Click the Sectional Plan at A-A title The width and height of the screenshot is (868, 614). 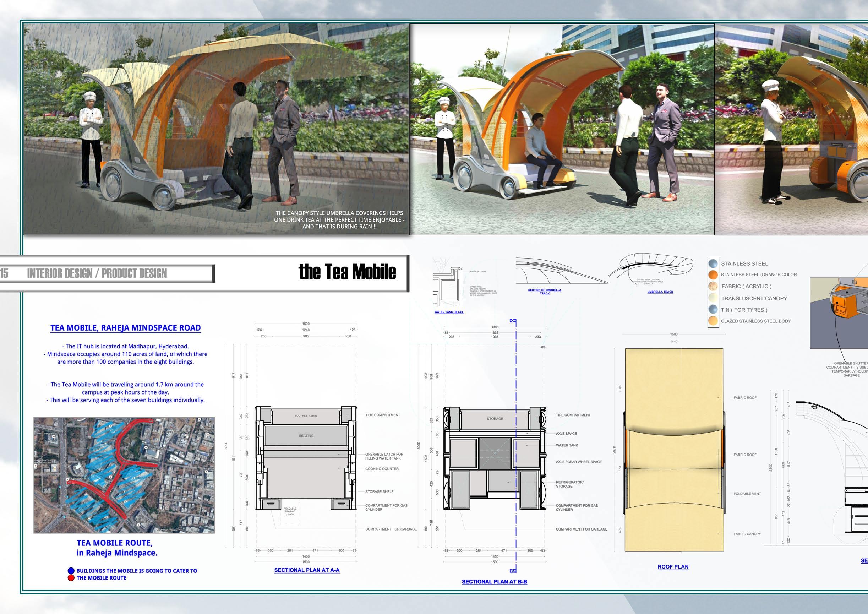tap(307, 570)
